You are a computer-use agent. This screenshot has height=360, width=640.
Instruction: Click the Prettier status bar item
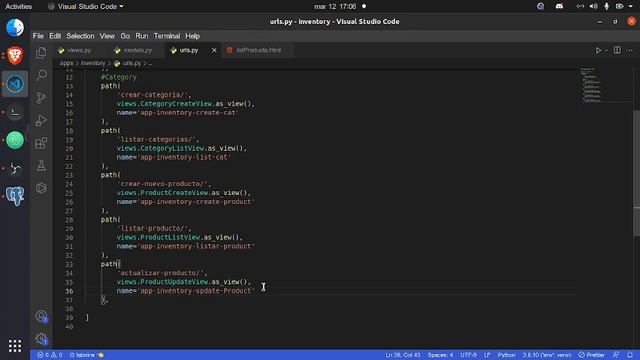point(591,355)
